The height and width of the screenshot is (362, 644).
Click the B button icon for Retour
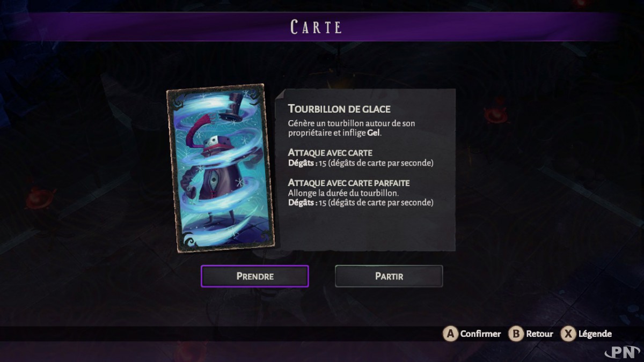(x=516, y=334)
